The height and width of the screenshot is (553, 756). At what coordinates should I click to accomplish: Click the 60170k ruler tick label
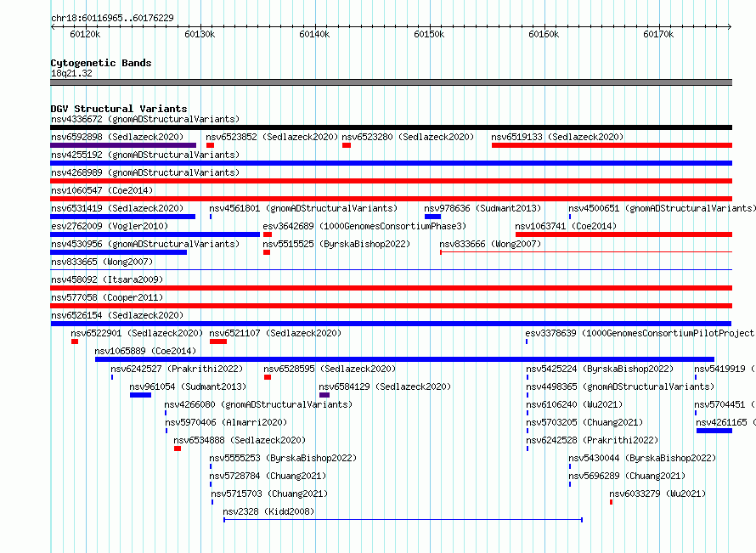coord(658,34)
